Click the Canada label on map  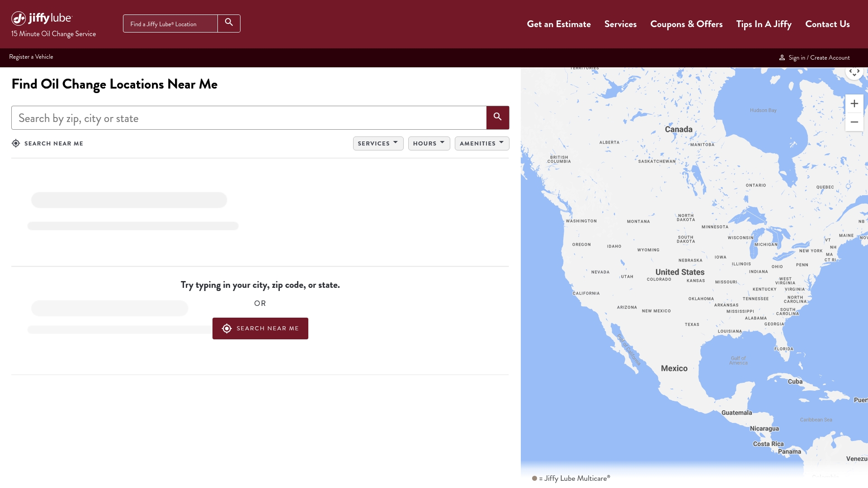click(x=679, y=129)
